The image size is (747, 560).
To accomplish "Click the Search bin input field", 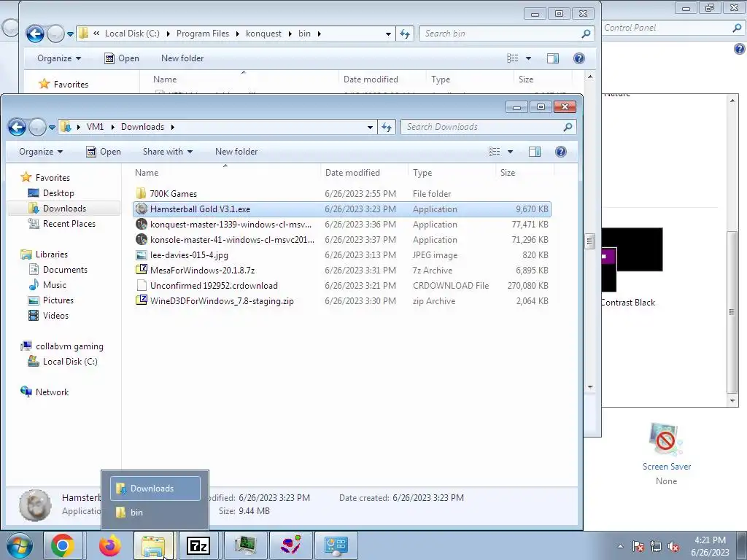I will point(500,34).
